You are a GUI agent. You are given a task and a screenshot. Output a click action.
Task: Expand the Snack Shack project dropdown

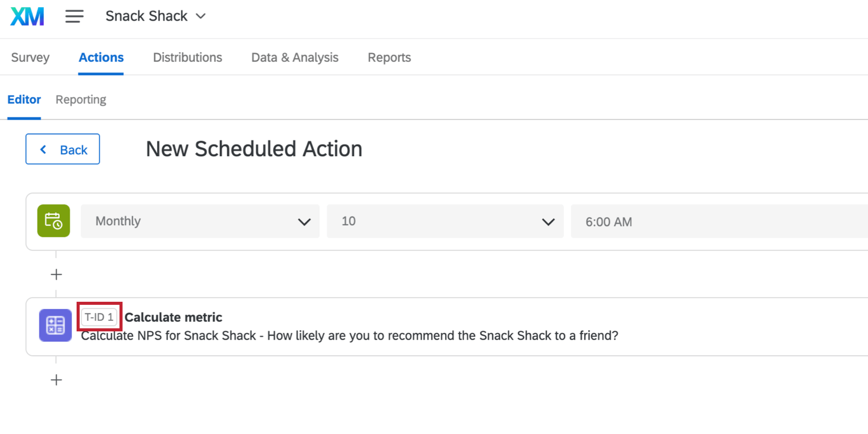(156, 16)
